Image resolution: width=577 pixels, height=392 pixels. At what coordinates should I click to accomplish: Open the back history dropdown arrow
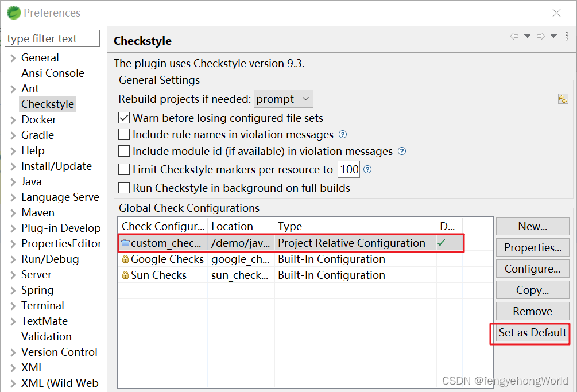(x=527, y=36)
